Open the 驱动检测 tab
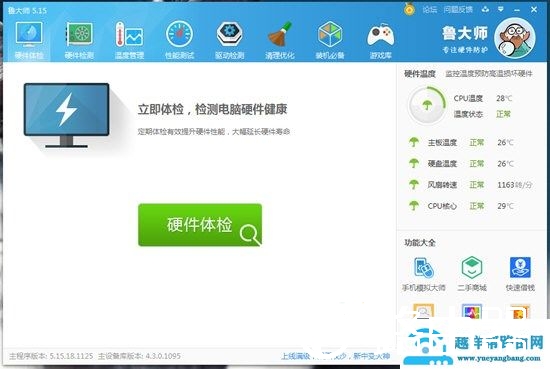 pyautogui.click(x=229, y=40)
